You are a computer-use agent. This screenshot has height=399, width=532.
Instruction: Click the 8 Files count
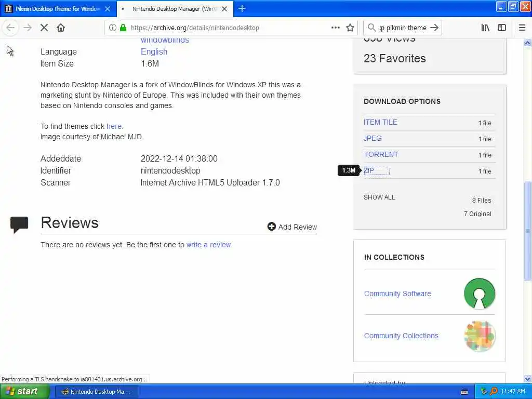click(x=482, y=200)
